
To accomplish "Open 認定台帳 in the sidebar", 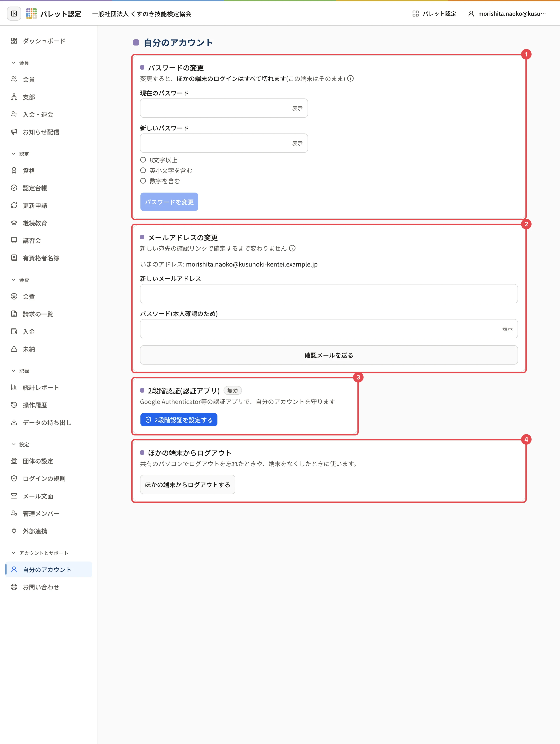I will point(49,188).
